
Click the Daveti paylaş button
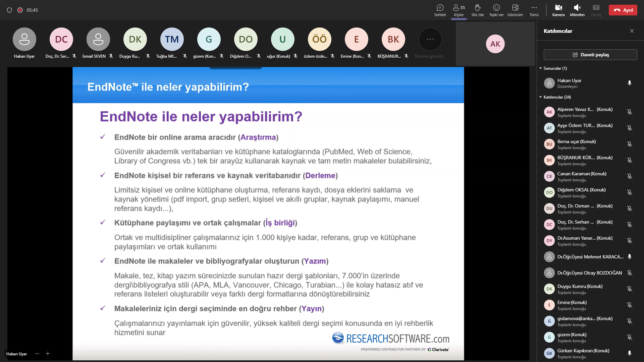[x=590, y=55]
